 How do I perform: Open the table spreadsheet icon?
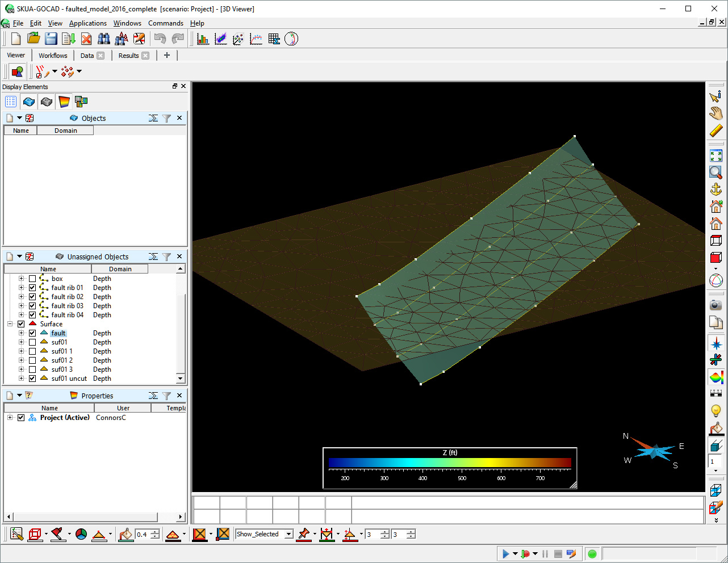[274, 39]
